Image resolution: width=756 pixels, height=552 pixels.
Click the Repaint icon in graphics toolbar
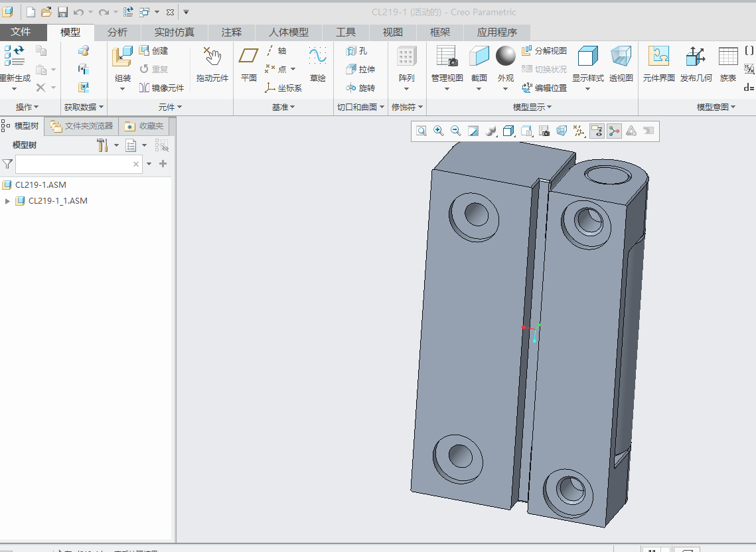pyautogui.click(x=473, y=131)
